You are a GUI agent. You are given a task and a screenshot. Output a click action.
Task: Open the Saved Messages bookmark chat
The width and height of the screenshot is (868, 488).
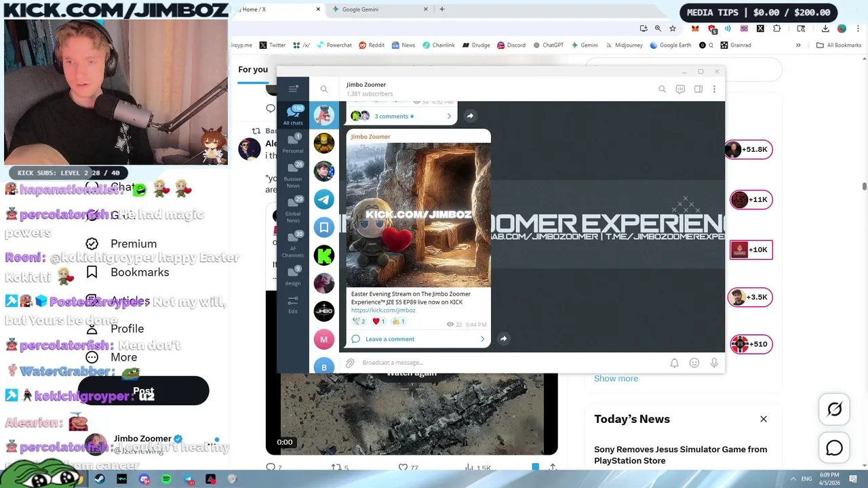(324, 227)
